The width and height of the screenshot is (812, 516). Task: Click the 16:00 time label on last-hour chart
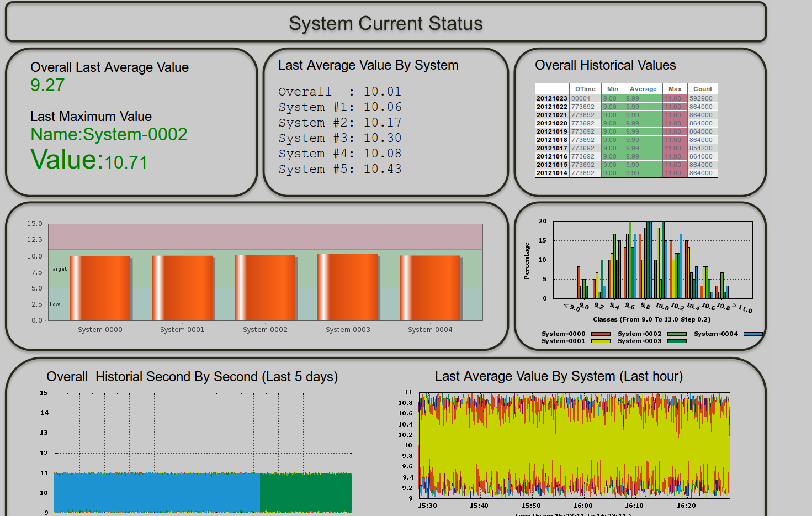click(x=582, y=506)
